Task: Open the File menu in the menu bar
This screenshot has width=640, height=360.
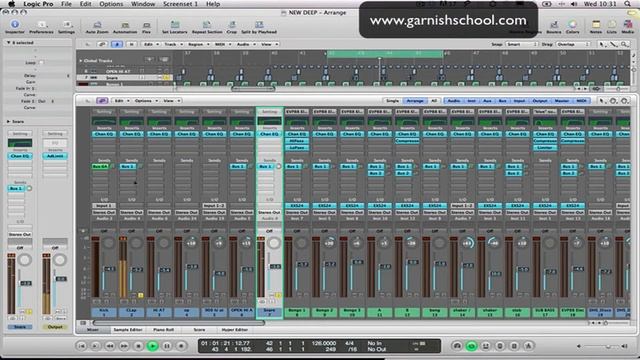Action: 66,4
